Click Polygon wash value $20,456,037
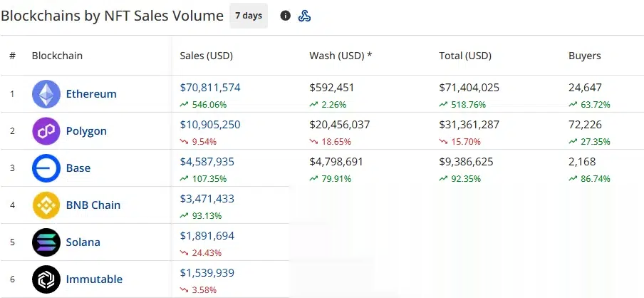Viewport: 644px width, 298px height. (340, 125)
